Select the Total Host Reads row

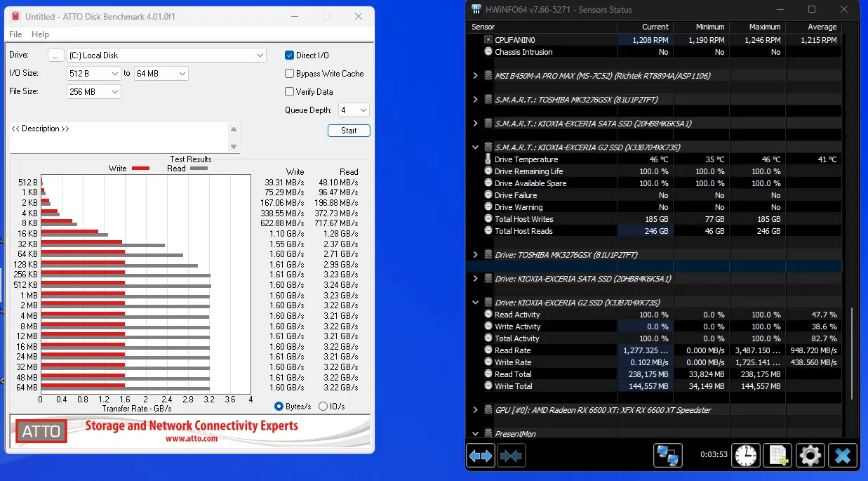coord(654,231)
